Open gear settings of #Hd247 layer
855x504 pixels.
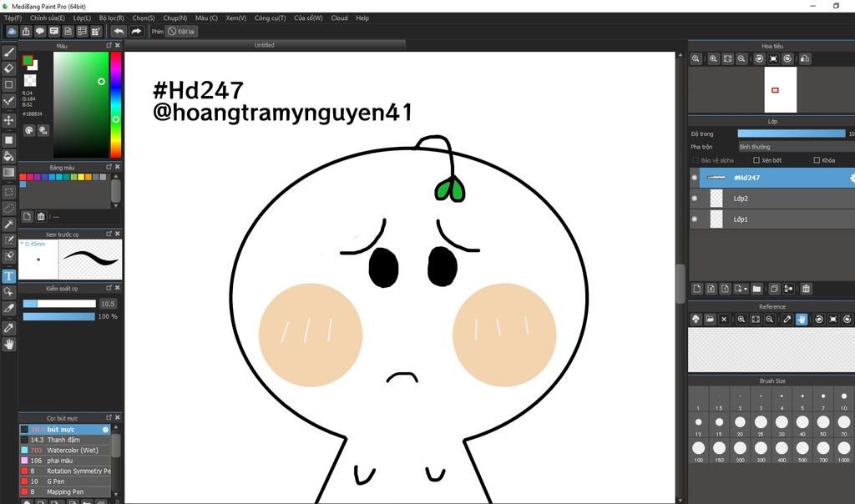(852, 178)
